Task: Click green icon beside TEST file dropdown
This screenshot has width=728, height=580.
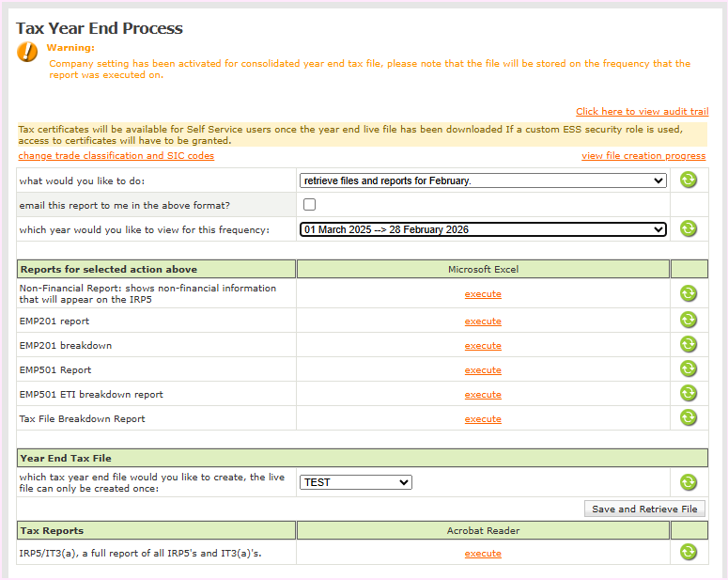Action: [689, 482]
